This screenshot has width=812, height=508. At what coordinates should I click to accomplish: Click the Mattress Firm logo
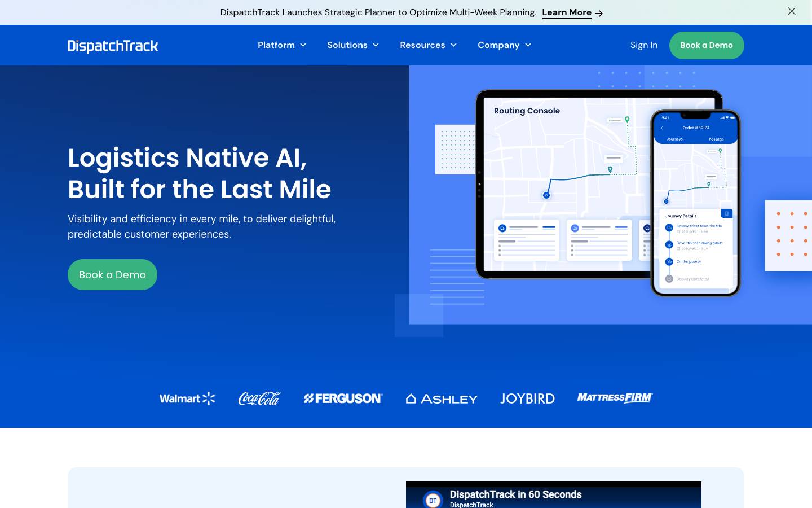pyautogui.click(x=615, y=398)
